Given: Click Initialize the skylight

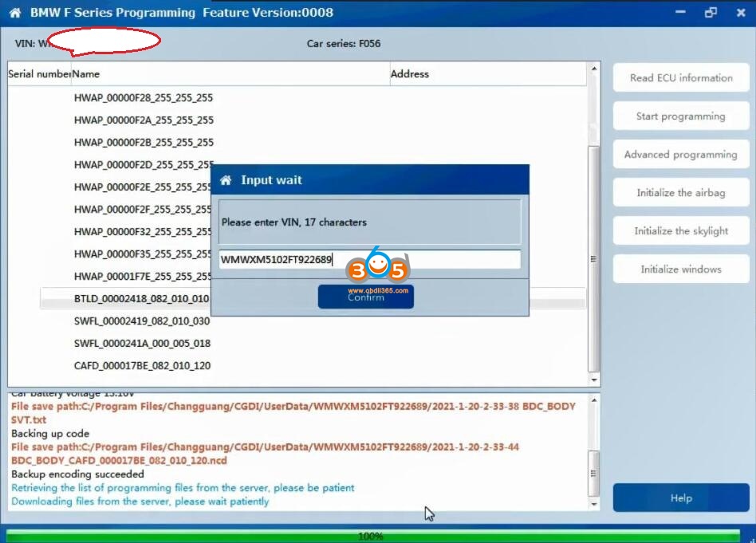Looking at the screenshot, I should (x=681, y=230).
